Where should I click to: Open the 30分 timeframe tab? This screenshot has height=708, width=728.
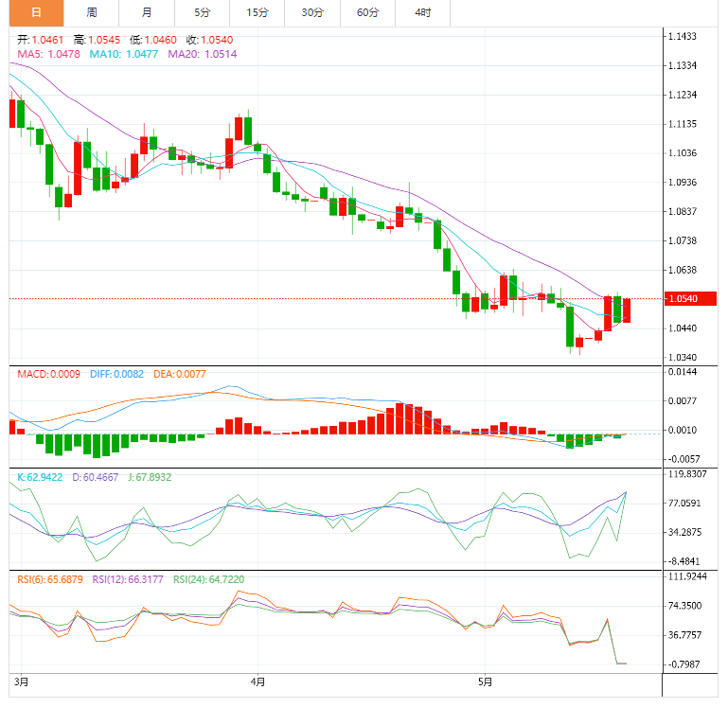(x=312, y=13)
